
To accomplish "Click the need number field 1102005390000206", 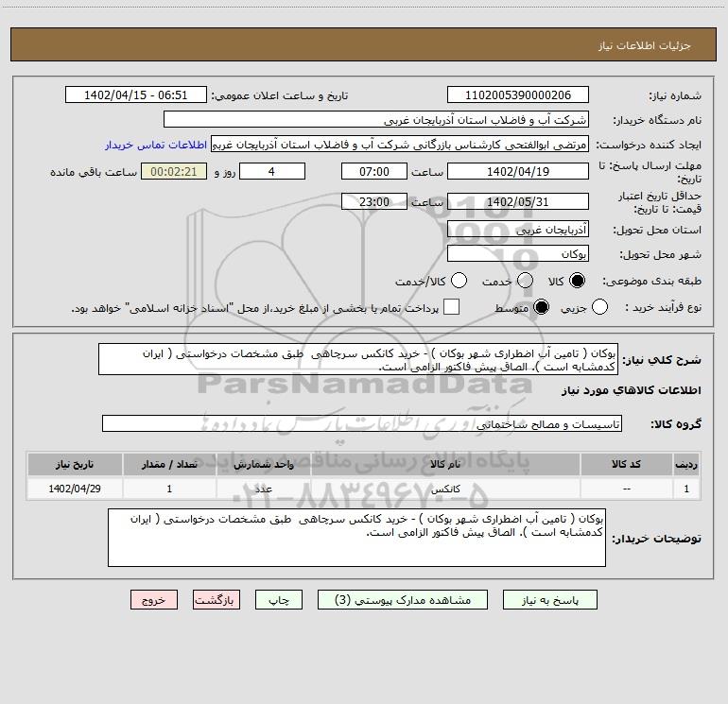I will coord(518,95).
